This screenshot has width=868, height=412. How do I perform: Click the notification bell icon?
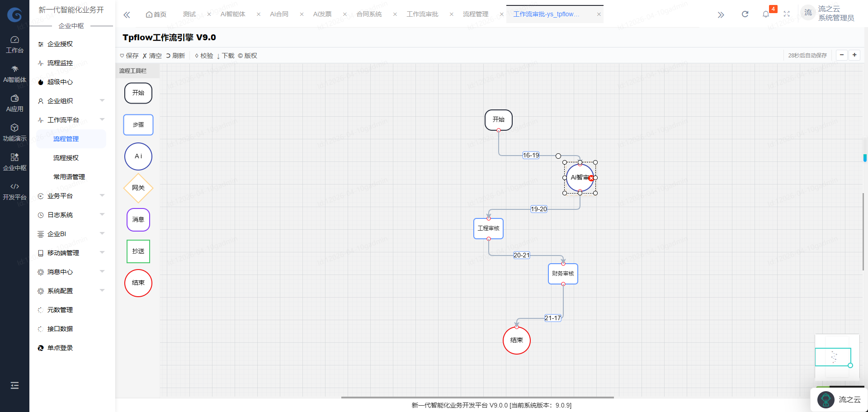pyautogui.click(x=765, y=14)
